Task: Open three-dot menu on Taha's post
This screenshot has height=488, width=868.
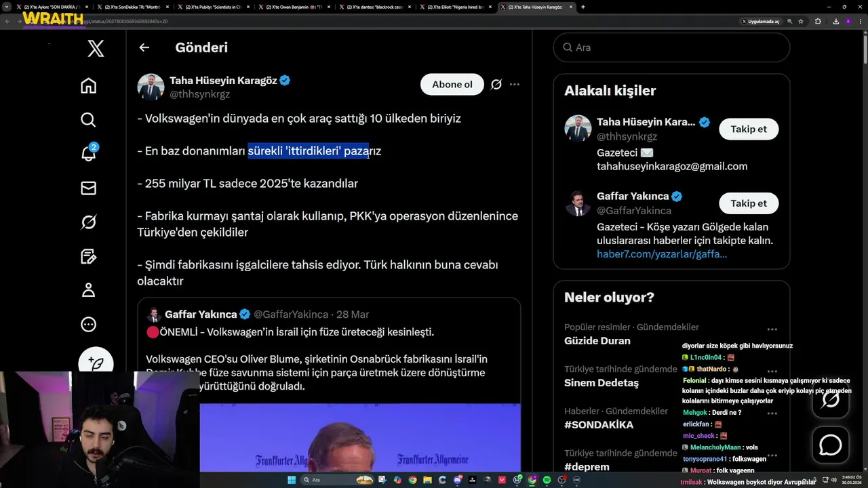Action: coord(515,84)
